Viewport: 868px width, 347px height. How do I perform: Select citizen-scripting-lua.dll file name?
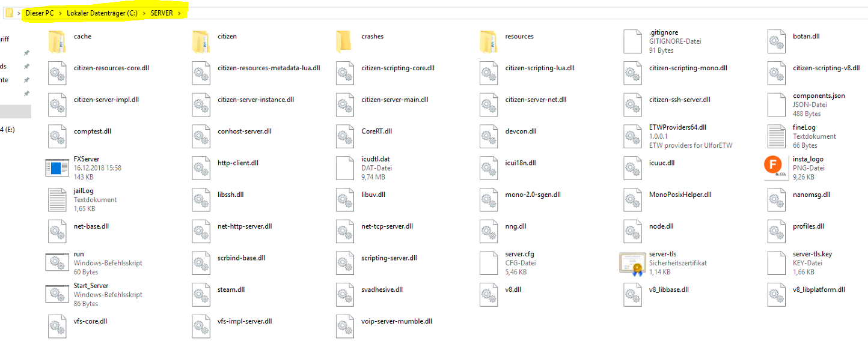[x=540, y=68]
